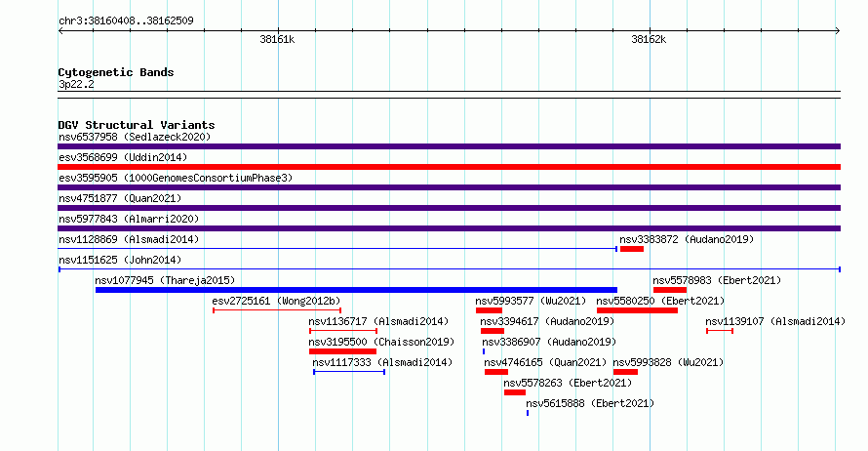The height and width of the screenshot is (451, 868).
Task: Open the nsv1128869 (Alsmadi2014) label
Action: [x=129, y=239]
